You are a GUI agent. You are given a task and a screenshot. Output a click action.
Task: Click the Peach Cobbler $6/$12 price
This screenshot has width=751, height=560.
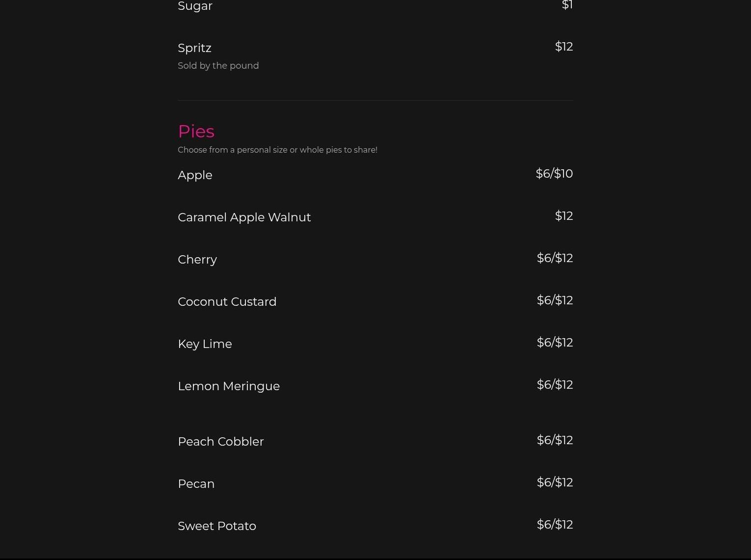point(554,440)
